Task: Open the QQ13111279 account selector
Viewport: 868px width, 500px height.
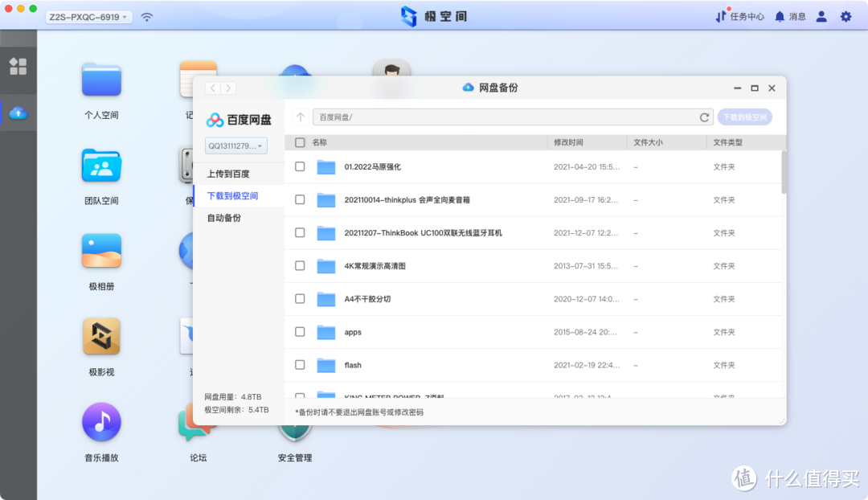Action: click(237, 145)
